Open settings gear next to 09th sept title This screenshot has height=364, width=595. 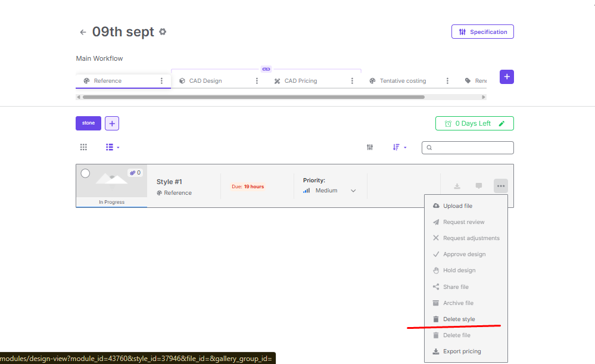163,32
